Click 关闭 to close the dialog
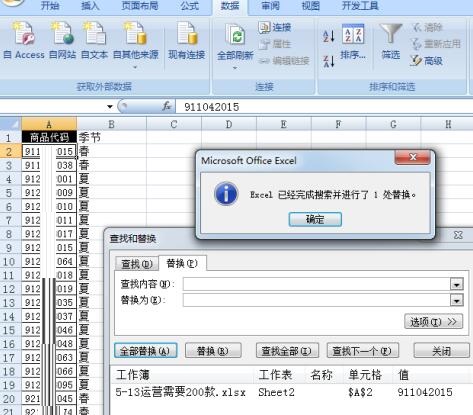473x415 pixels. point(441,351)
